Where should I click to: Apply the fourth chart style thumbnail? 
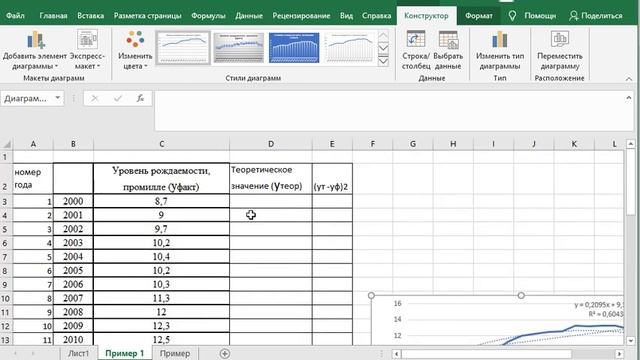tap(349, 48)
